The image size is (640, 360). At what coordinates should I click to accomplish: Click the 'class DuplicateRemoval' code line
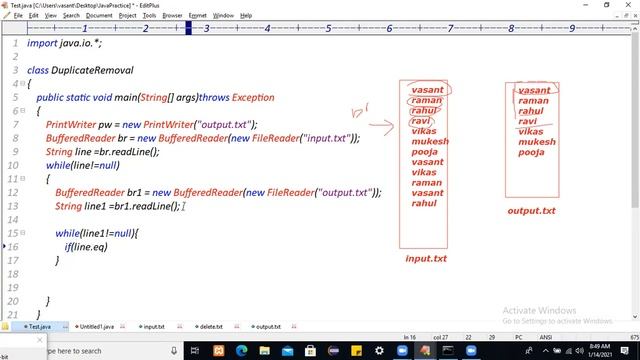pos(80,70)
